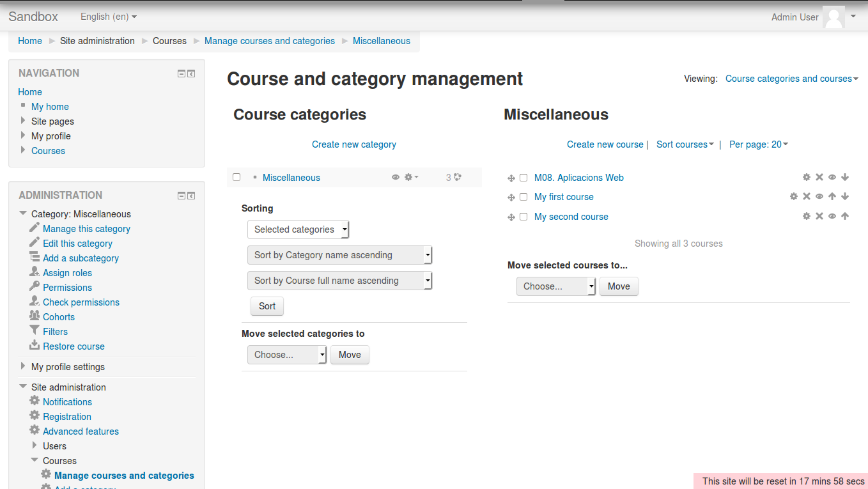Click Create new course link
This screenshot has height=489, width=868.
point(605,144)
